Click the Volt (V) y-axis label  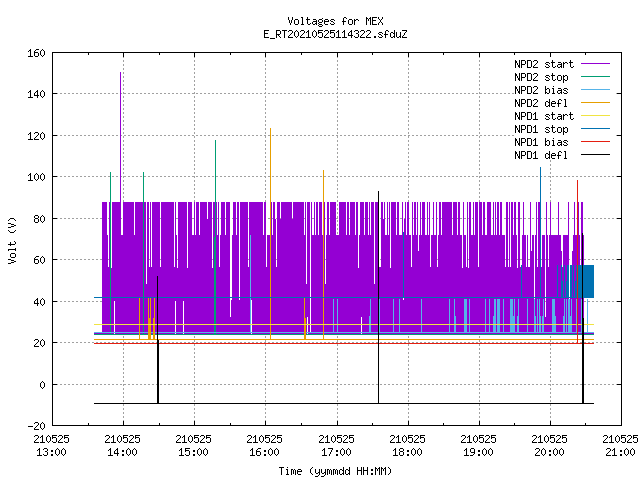click(x=12, y=240)
